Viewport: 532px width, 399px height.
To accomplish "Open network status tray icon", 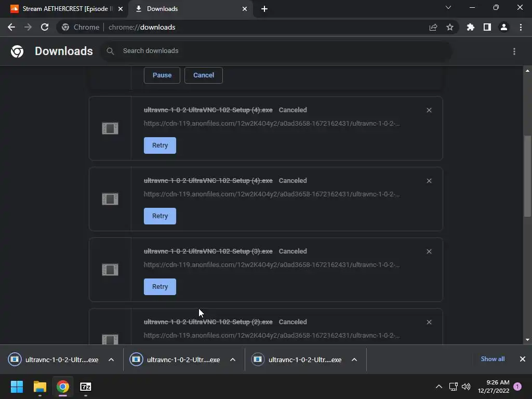I will [453, 387].
